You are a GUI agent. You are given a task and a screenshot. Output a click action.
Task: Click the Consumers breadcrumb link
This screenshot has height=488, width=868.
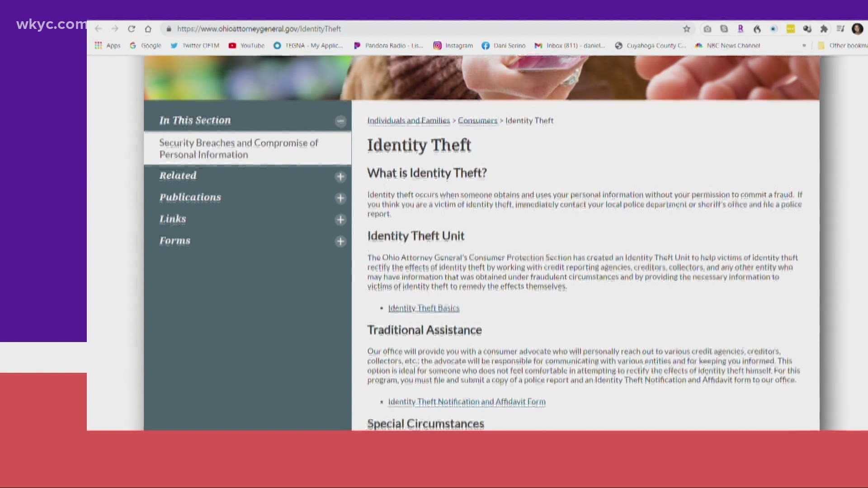(x=477, y=121)
